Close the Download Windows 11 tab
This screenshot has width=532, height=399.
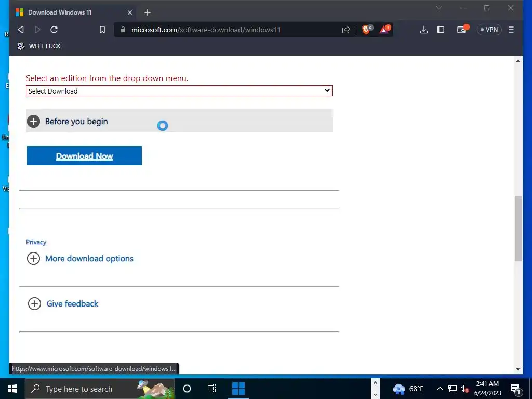(x=129, y=12)
